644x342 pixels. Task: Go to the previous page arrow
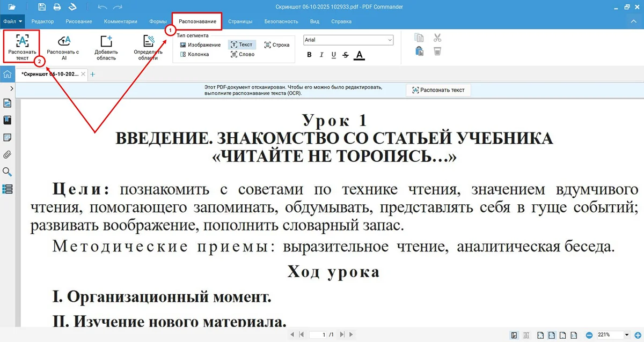(x=292, y=334)
